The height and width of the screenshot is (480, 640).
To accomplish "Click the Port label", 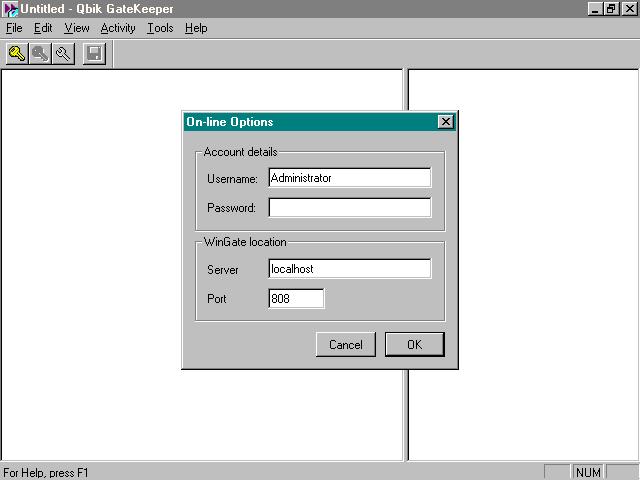I will 217,299.
